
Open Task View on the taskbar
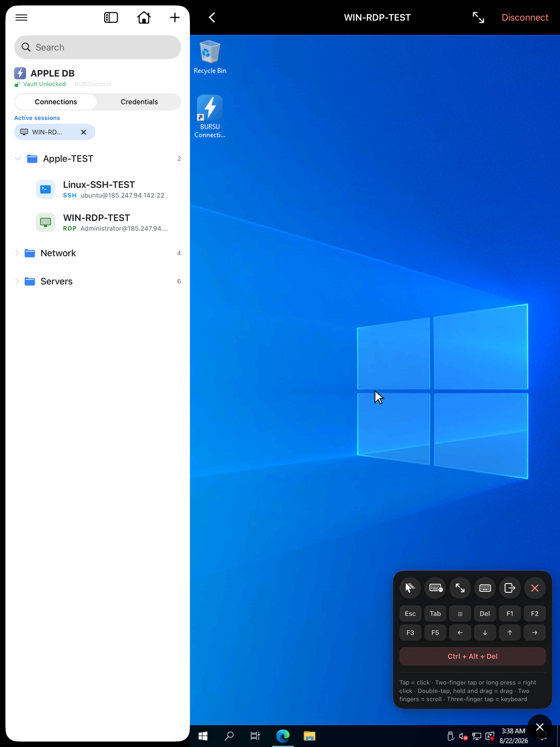tap(255, 736)
